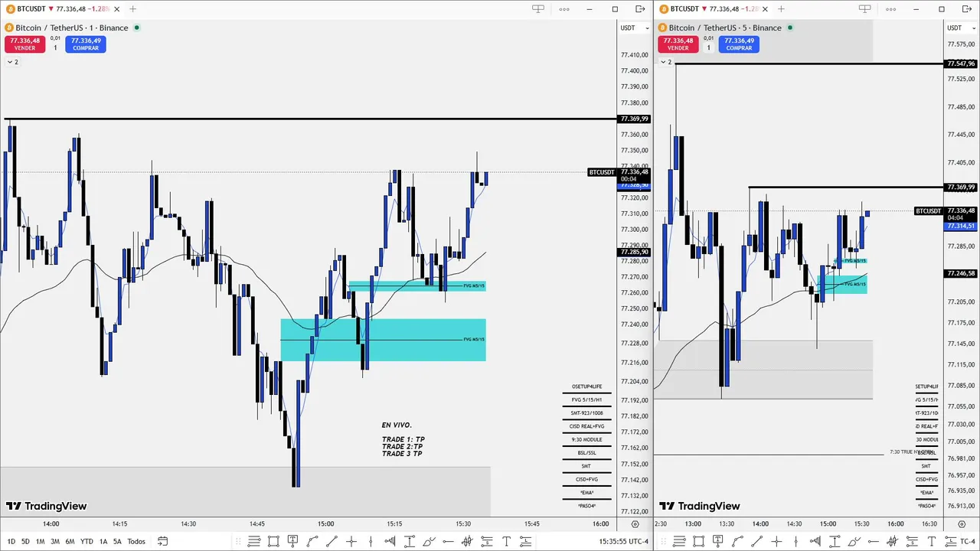Open layout monitor icon in 5-minute window title bar
The width and height of the screenshot is (980, 551).
coord(864,9)
